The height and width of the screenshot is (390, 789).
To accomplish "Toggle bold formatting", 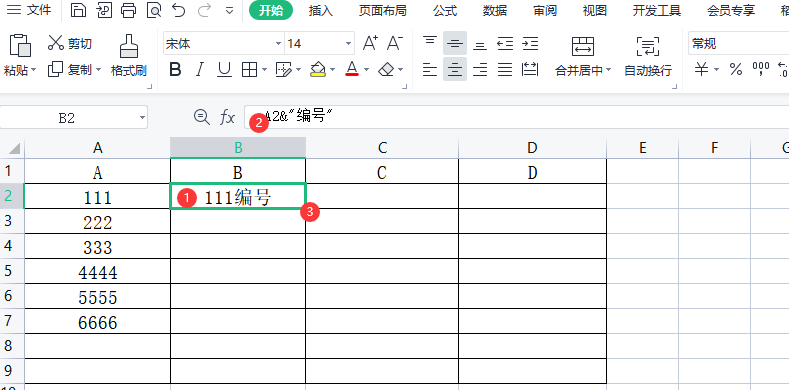I will point(175,69).
